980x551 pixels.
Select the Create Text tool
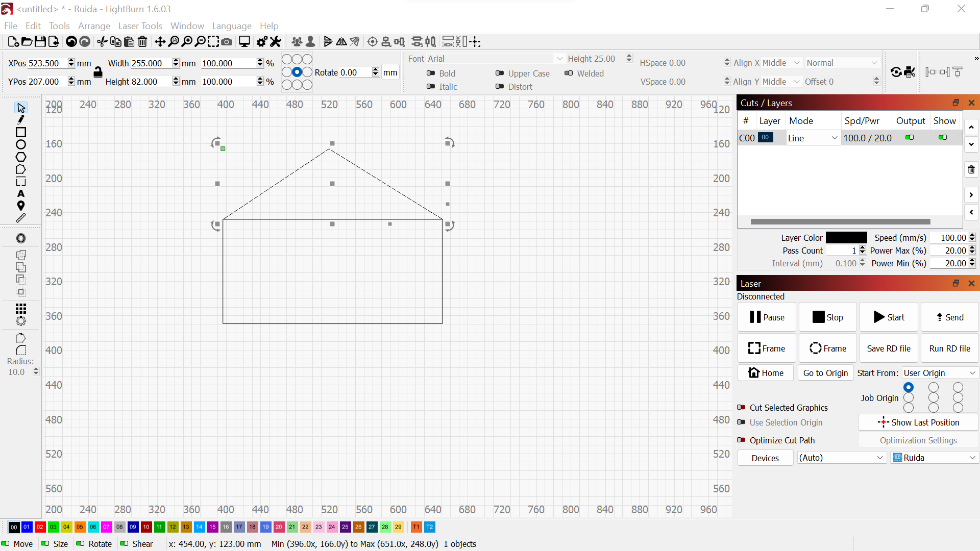[x=21, y=194]
